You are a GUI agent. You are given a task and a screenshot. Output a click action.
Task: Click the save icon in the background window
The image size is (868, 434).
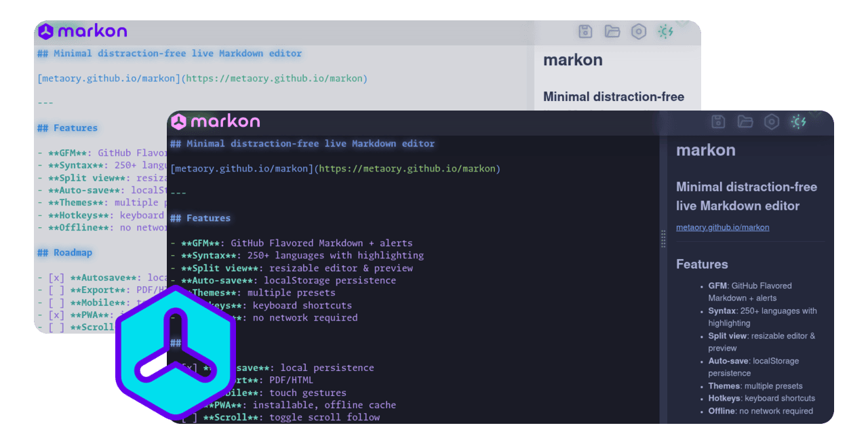585,31
